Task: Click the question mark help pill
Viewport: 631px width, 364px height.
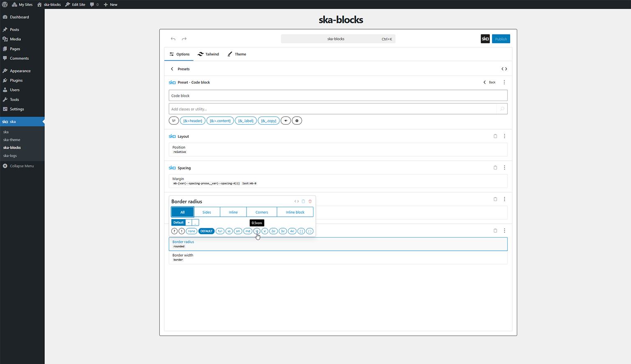Action: [175, 231]
